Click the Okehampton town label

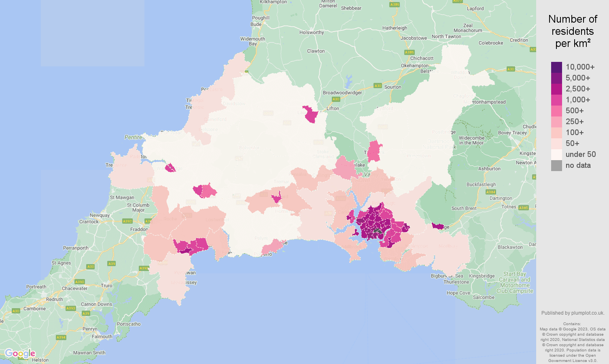pos(414,66)
